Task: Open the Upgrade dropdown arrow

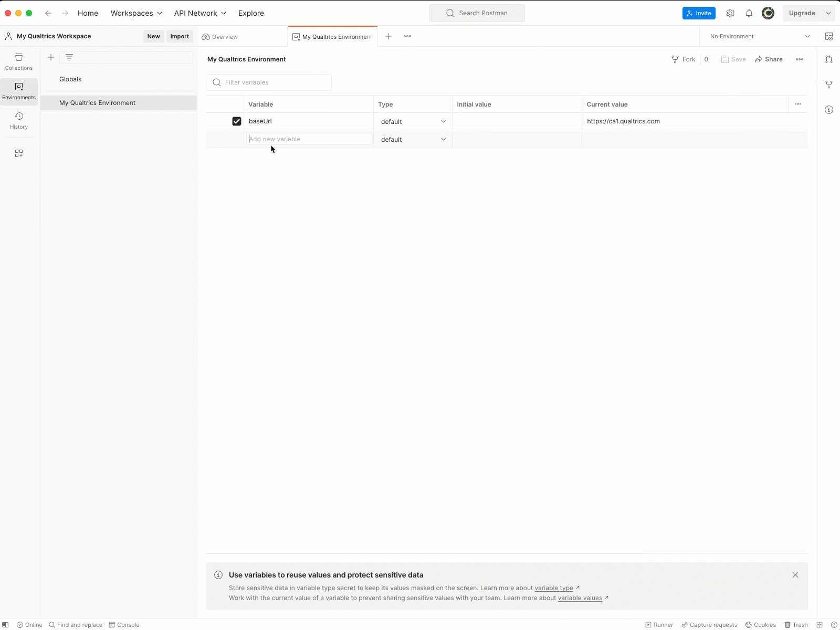Action: pyautogui.click(x=828, y=13)
